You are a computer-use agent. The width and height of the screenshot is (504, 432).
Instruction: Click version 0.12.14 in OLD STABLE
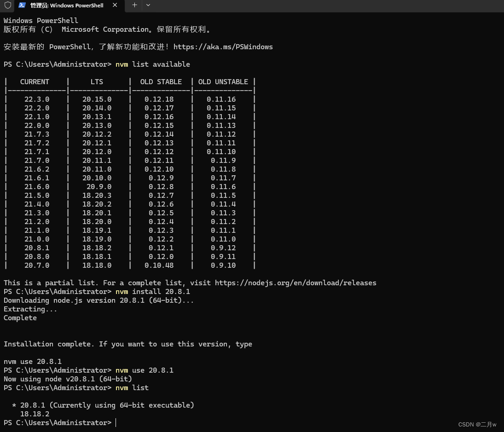[159, 134]
